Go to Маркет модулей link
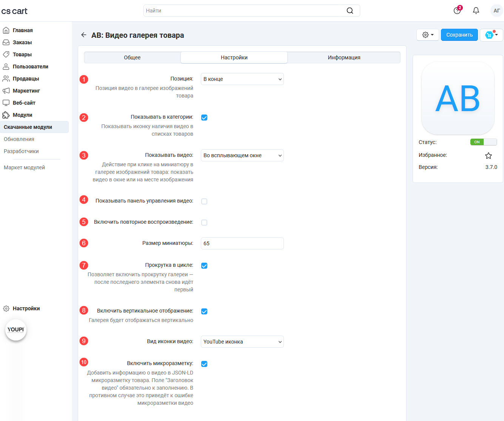504x421 pixels. pos(24,167)
